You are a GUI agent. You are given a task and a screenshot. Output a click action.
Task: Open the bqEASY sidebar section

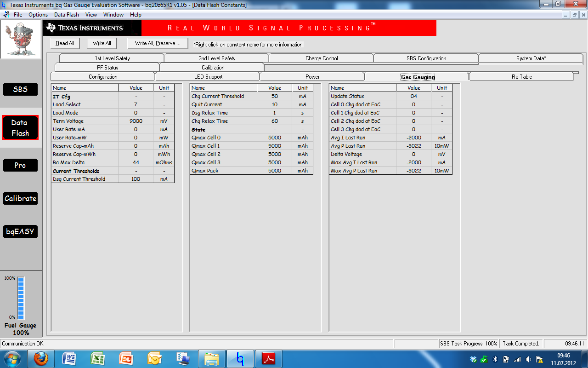(x=20, y=231)
